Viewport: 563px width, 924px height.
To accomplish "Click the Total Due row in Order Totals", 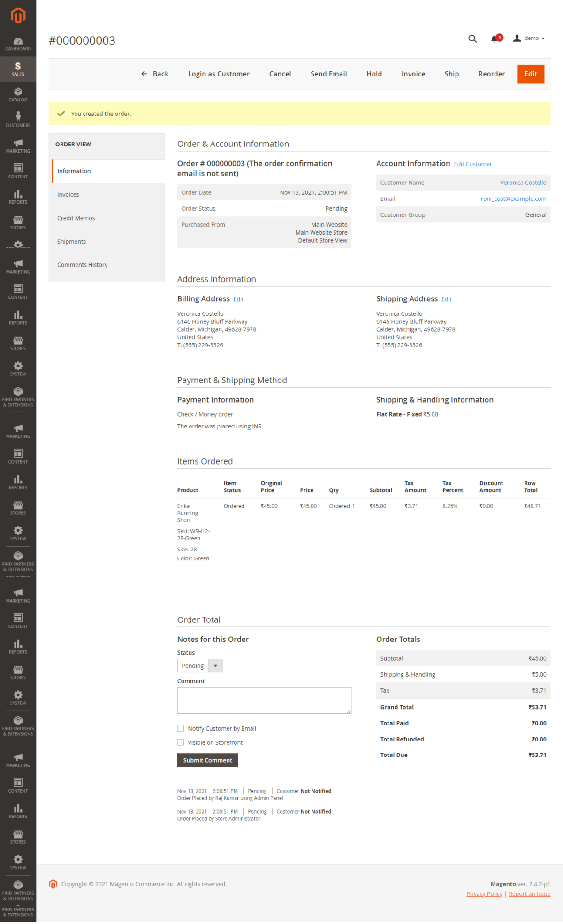I will click(463, 755).
